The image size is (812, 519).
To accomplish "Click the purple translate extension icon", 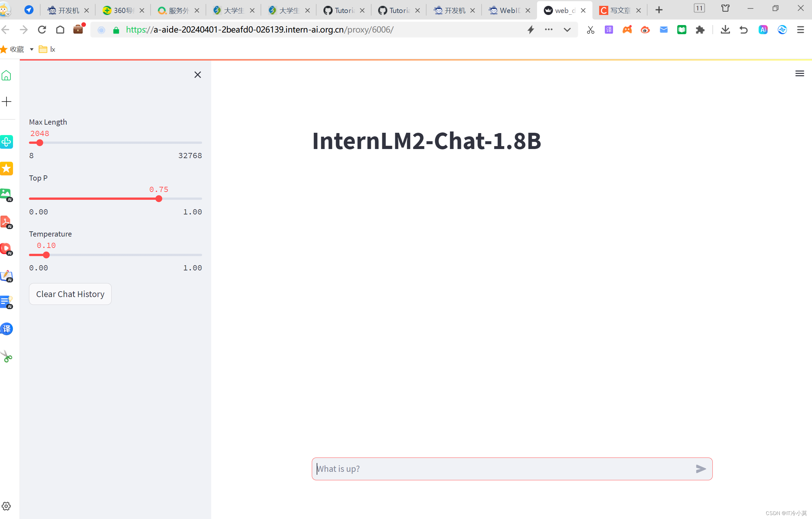I will click(609, 30).
